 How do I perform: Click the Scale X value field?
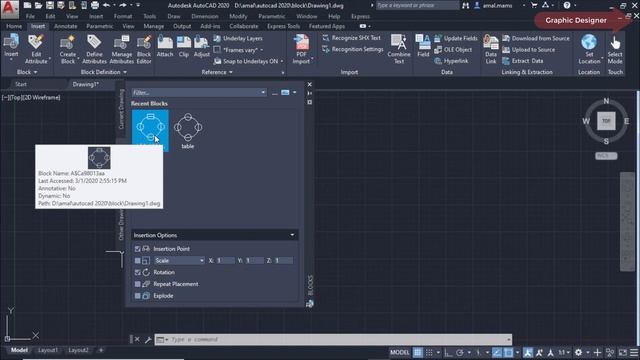coord(225,260)
